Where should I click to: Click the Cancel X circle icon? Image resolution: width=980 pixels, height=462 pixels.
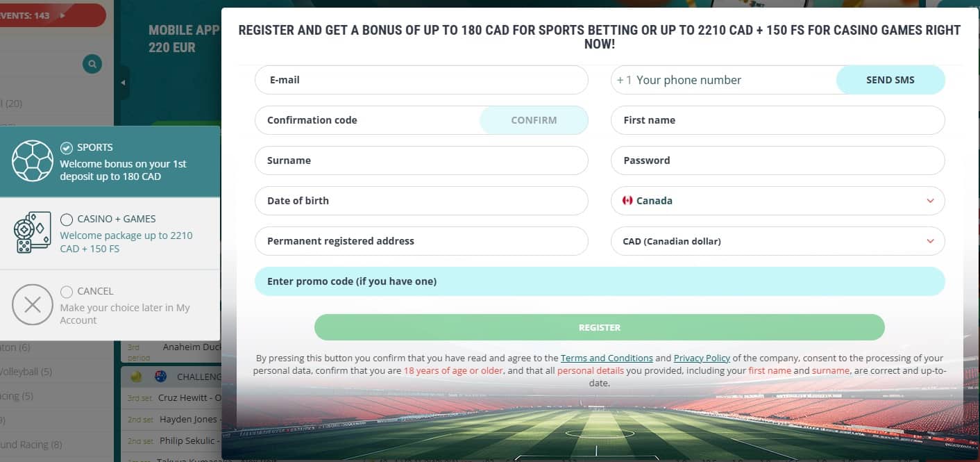click(32, 305)
